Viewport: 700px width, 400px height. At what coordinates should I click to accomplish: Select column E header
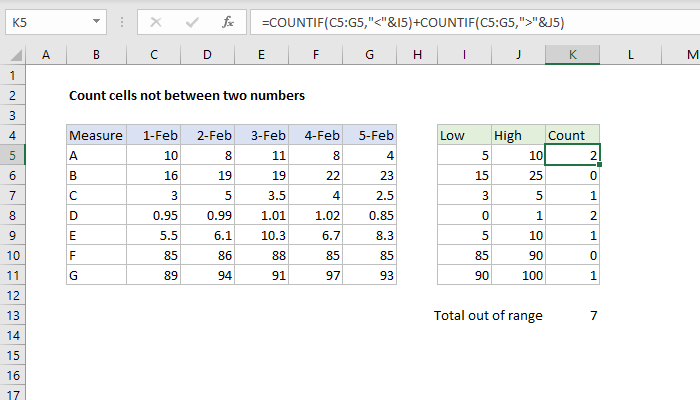click(262, 55)
